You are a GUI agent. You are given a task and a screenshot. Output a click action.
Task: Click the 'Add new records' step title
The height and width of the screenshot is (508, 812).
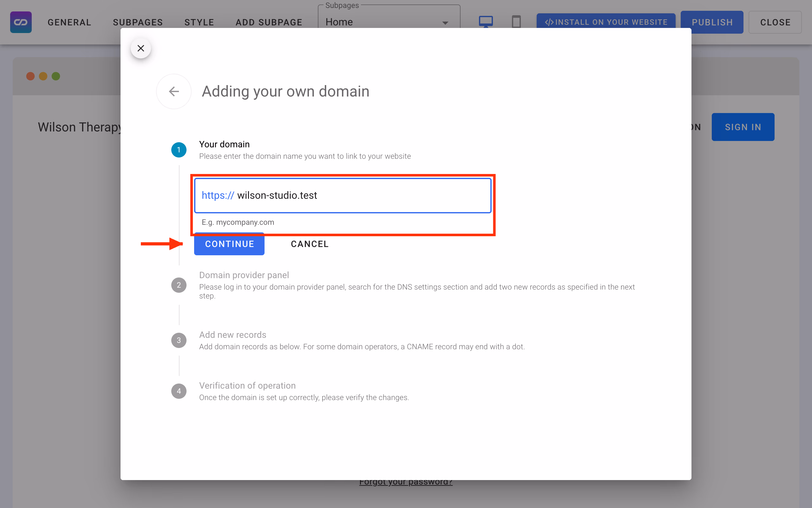tap(232, 335)
